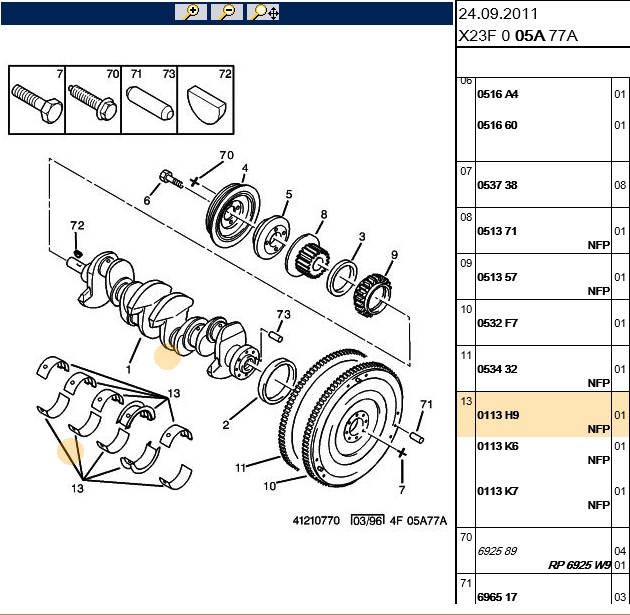Click the diagram code 4F 05A77A

click(x=418, y=520)
